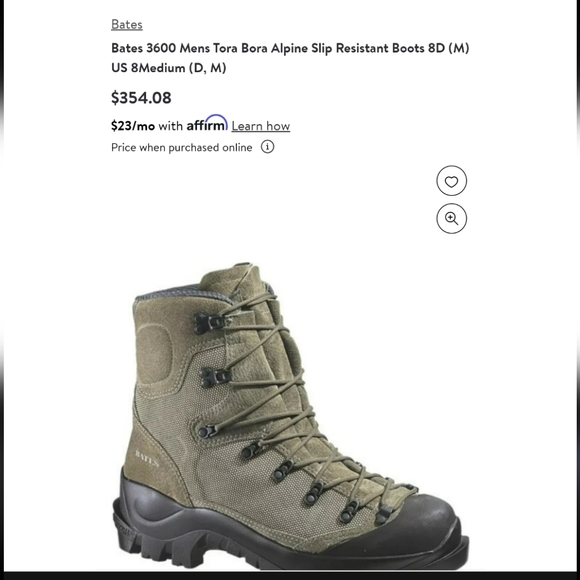Image resolution: width=580 pixels, height=580 pixels.
Task: Add boots to favorites with heart icon
Action: point(451,181)
